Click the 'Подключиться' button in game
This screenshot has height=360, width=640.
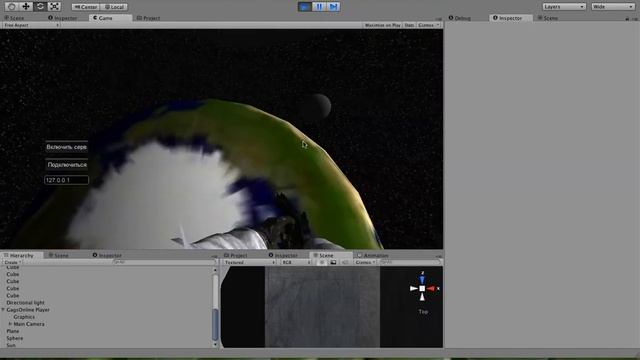67,165
